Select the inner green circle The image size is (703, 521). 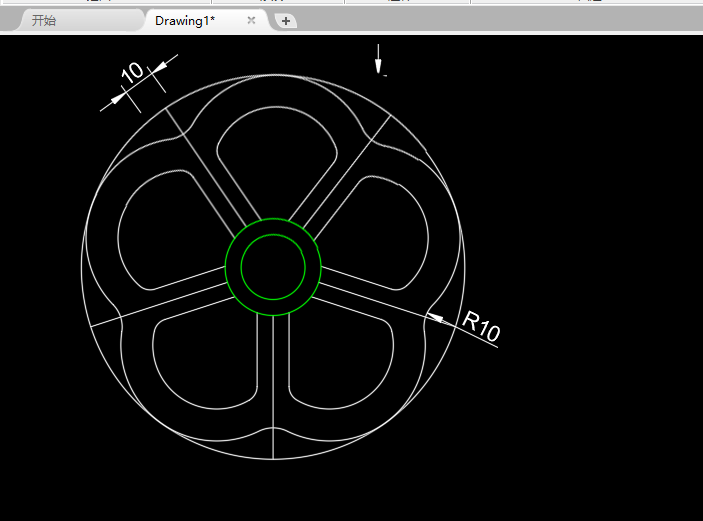pos(273,267)
